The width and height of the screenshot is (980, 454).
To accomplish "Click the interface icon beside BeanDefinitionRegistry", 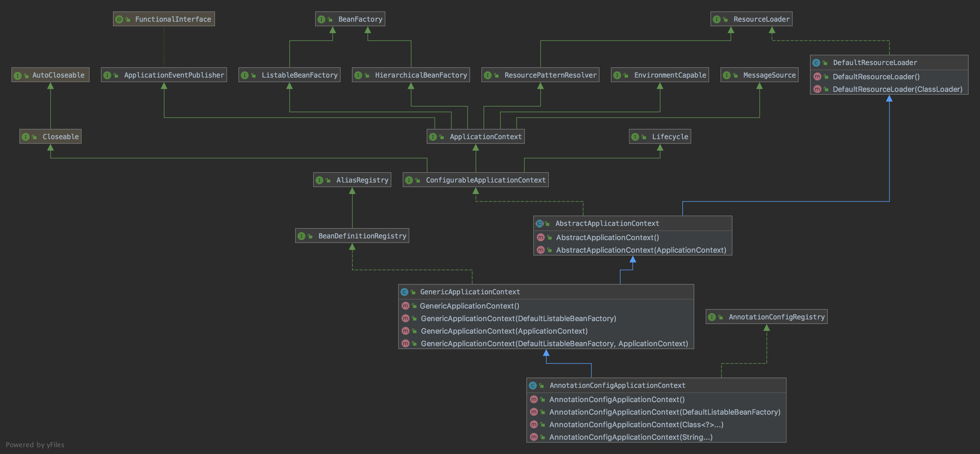I will coord(301,236).
